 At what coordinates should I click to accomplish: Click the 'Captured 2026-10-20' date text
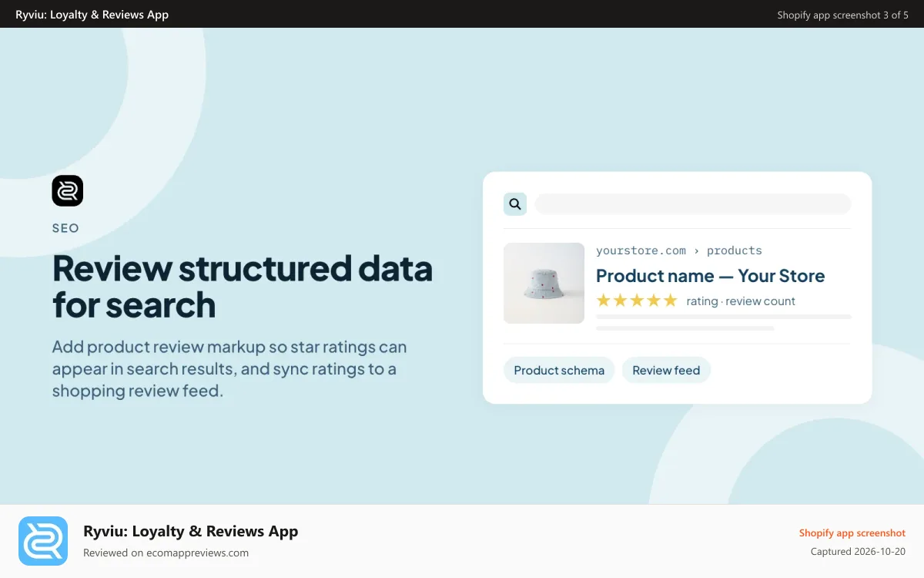[x=858, y=552]
